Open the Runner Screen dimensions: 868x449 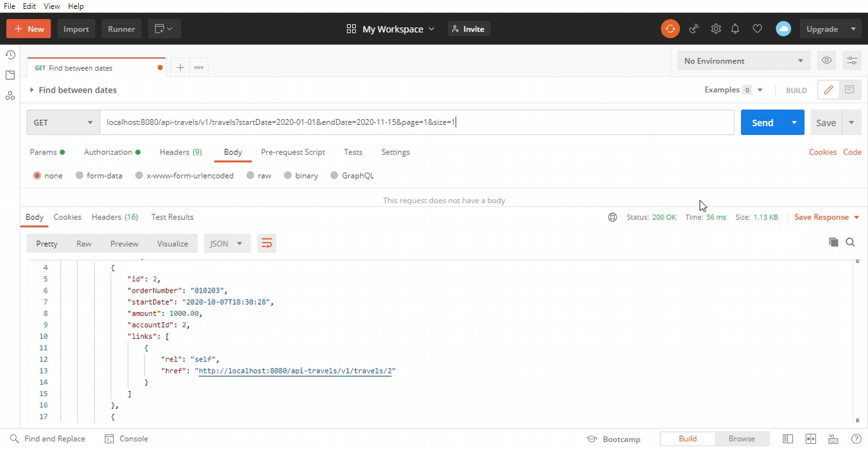coord(121,29)
